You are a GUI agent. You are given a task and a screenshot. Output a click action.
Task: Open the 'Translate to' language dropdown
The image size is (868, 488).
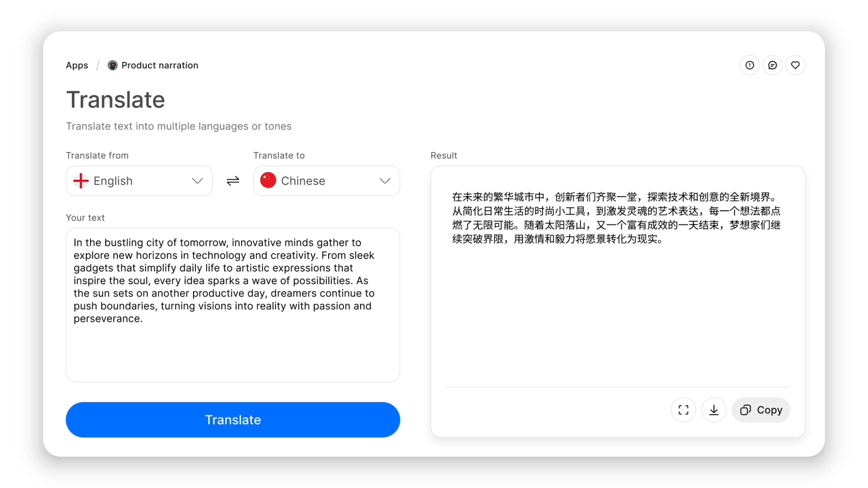coord(326,181)
